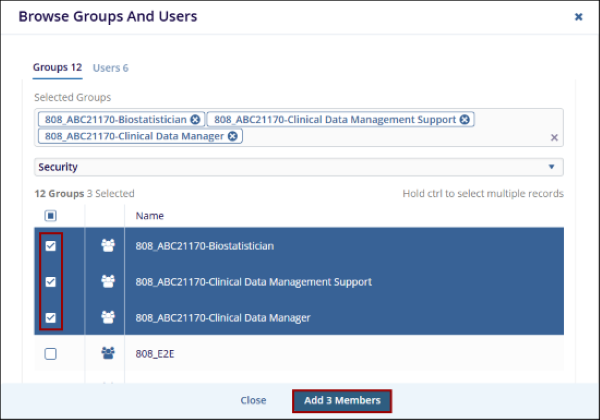The image size is (600, 420).
Task: Click group icon beside 808_ABC21170-Biostatistician
Action: click(x=107, y=245)
